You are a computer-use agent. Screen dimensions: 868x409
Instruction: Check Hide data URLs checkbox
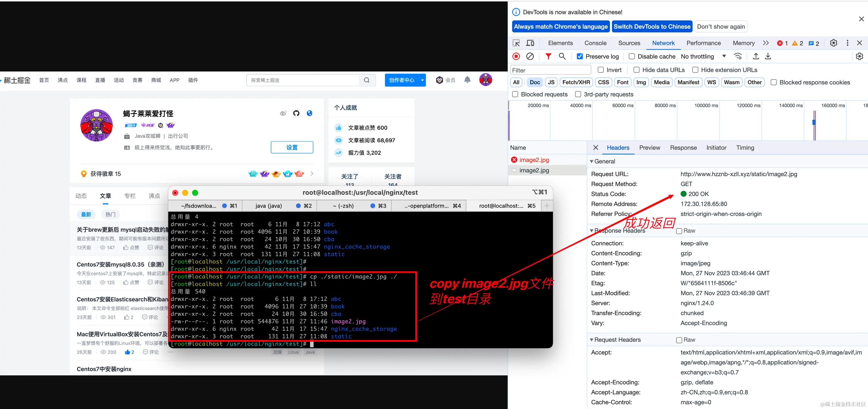click(x=636, y=70)
